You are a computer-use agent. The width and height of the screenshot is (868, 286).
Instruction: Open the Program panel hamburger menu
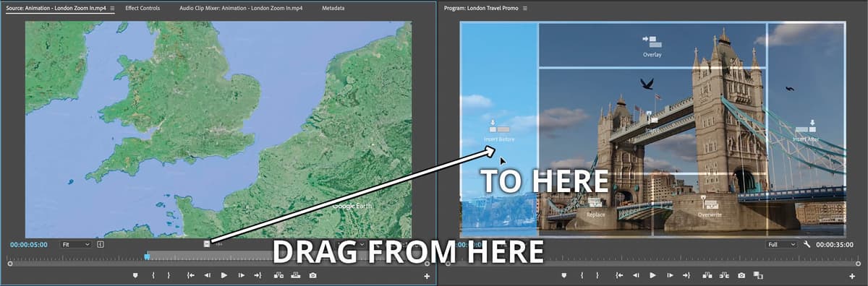click(525, 8)
